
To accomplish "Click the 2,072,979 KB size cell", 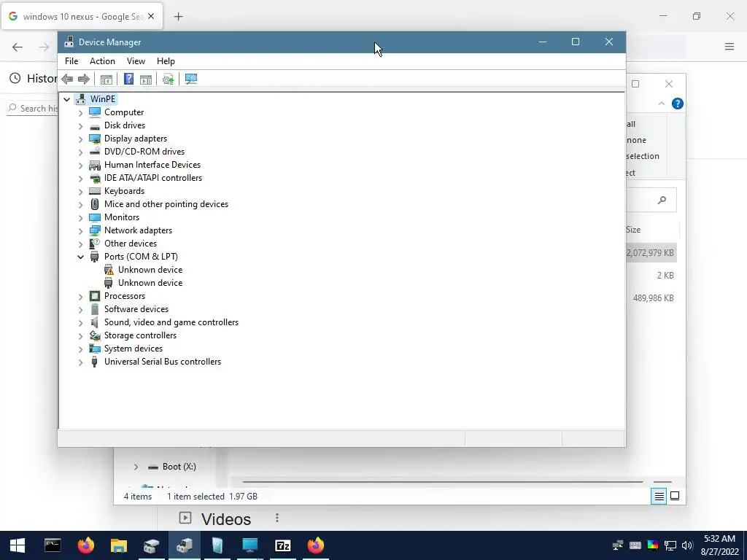I will tap(650, 253).
